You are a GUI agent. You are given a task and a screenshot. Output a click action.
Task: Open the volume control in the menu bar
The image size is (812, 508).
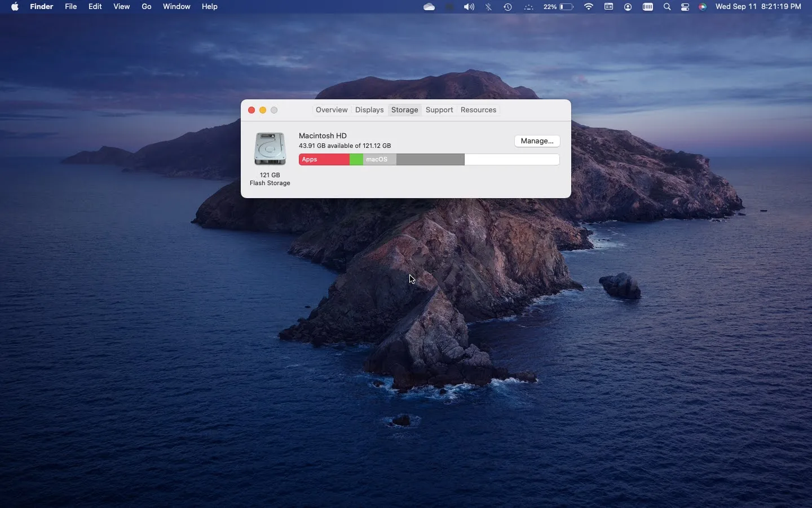(x=470, y=7)
